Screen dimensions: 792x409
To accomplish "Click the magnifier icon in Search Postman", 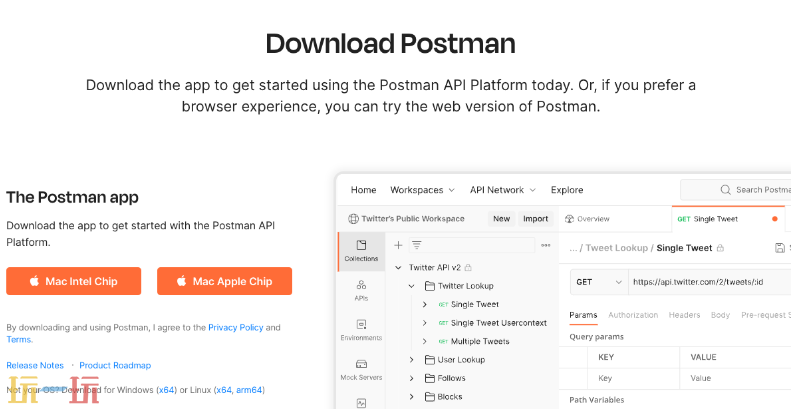I will (x=725, y=189).
